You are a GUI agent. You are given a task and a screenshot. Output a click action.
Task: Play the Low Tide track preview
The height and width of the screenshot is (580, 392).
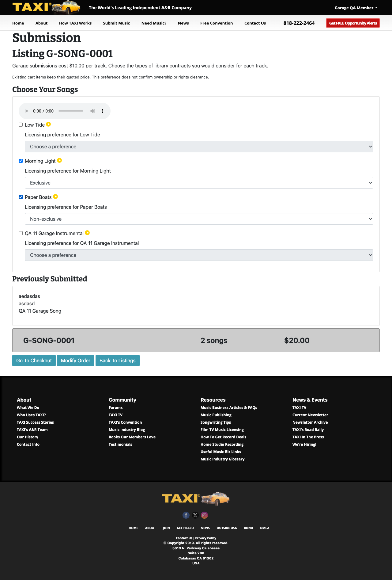[48, 124]
